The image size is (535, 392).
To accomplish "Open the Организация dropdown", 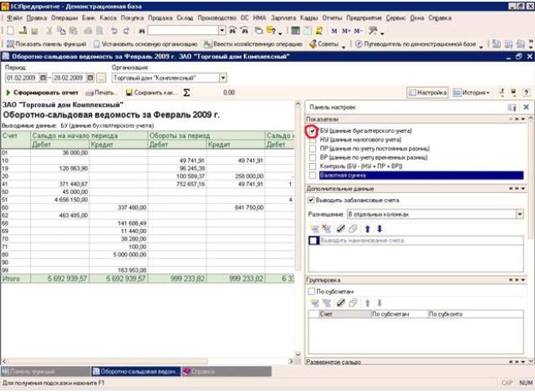I will tap(223, 78).
